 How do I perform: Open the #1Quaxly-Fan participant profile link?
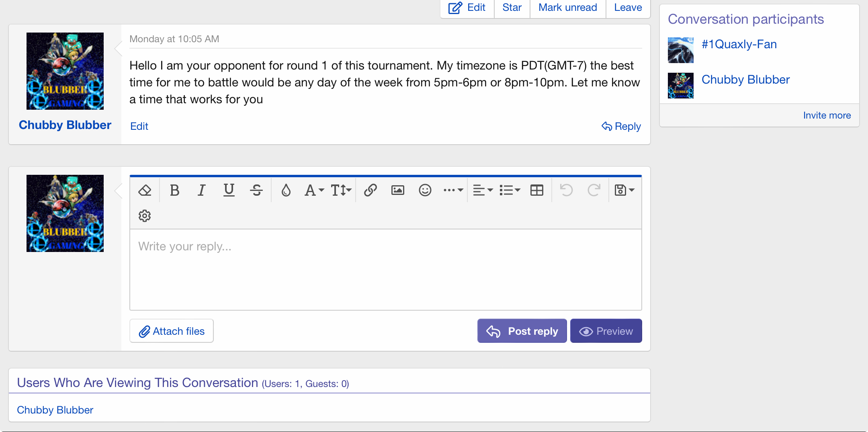tap(739, 44)
